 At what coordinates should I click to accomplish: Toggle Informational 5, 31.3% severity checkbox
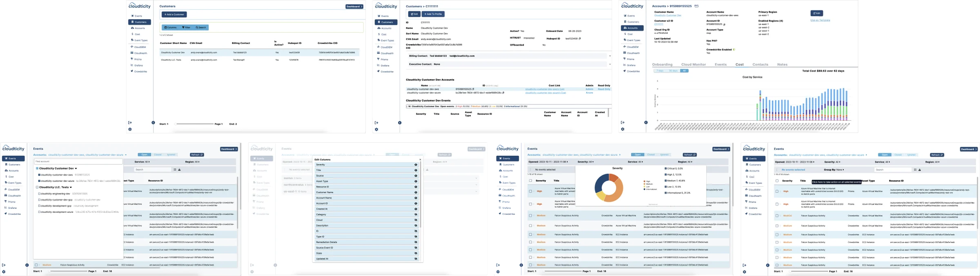666,193
